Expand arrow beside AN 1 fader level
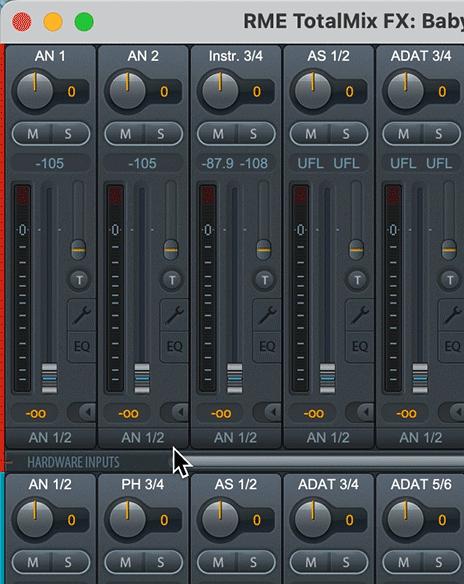Screen dimensions: 464x584 click(x=83, y=412)
